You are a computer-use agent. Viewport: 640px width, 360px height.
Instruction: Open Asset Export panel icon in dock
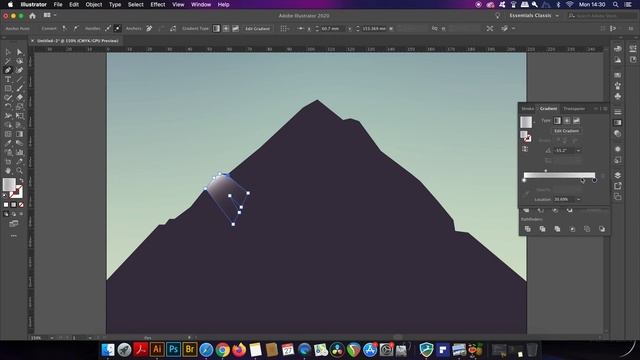click(618, 186)
